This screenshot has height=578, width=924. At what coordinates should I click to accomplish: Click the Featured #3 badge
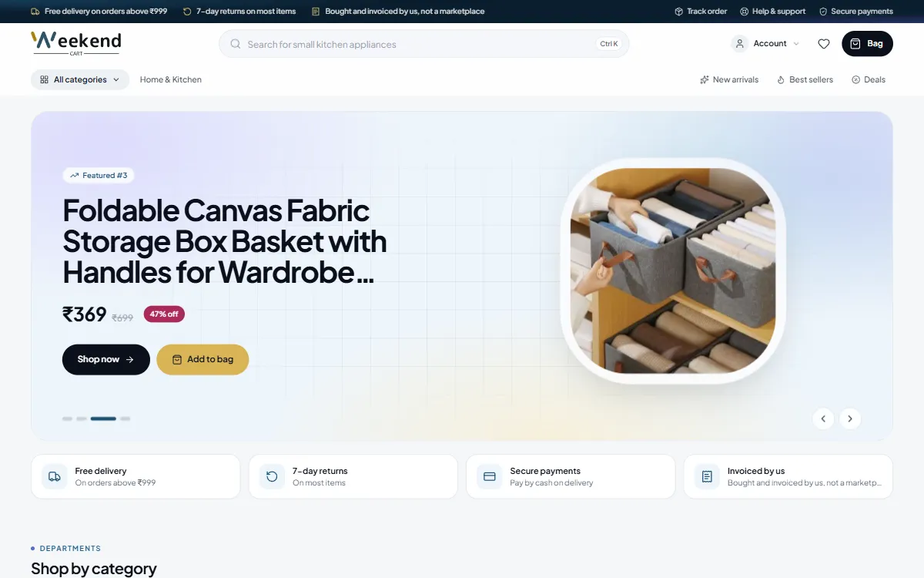[99, 176]
